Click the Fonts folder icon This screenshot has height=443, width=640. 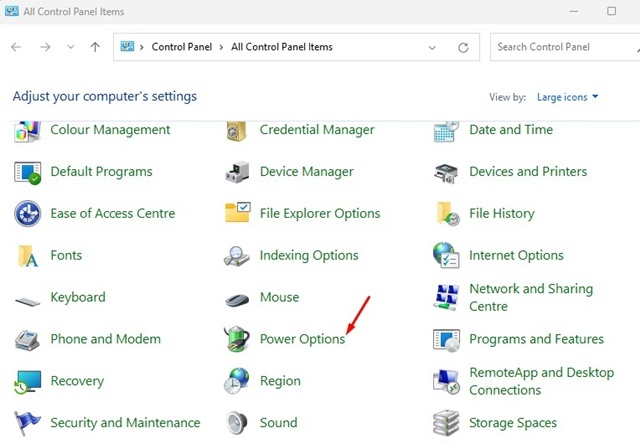pos(28,256)
